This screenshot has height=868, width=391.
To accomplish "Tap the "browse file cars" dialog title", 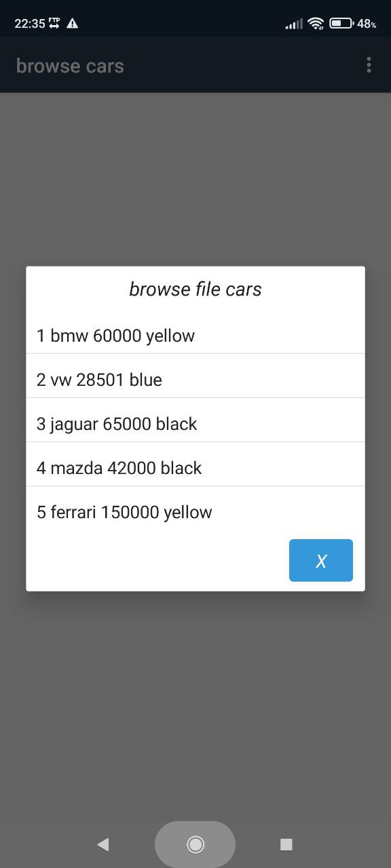I will click(x=195, y=290).
